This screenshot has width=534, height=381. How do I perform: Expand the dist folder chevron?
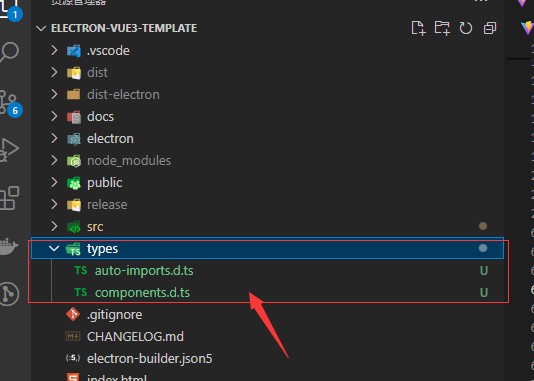pos(54,72)
